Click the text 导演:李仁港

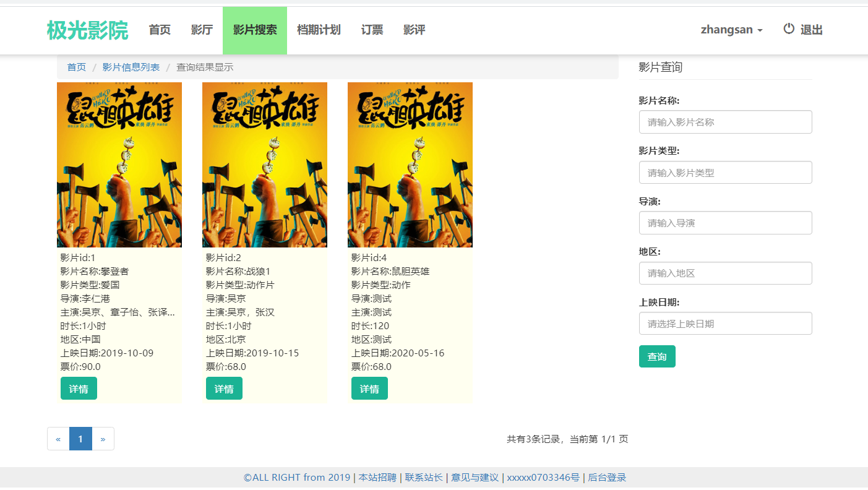point(85,298)
